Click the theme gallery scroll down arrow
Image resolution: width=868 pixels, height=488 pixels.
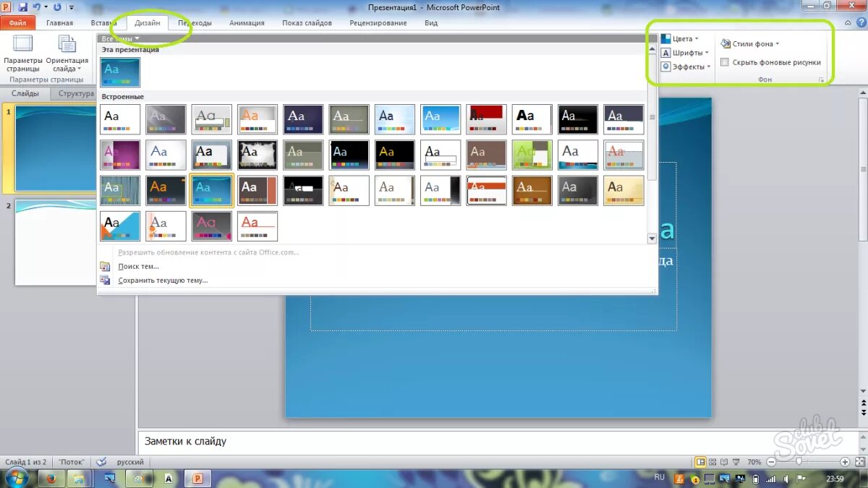(x=652, y=238)
